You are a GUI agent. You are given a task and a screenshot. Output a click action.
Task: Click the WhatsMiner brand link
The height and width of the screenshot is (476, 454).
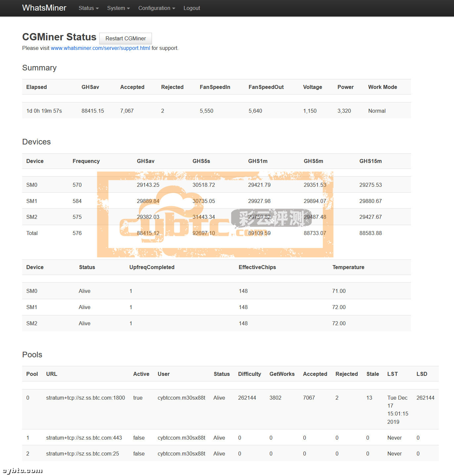44,8
